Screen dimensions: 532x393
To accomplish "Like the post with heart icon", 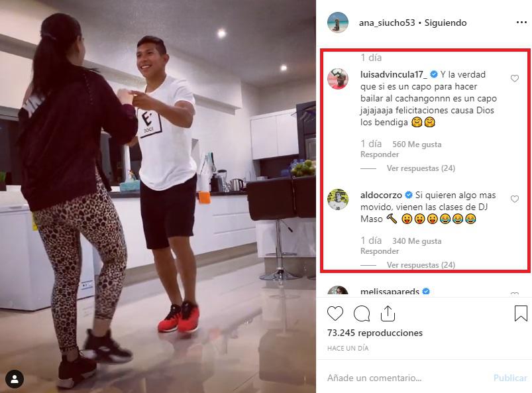I will point(335,313).
